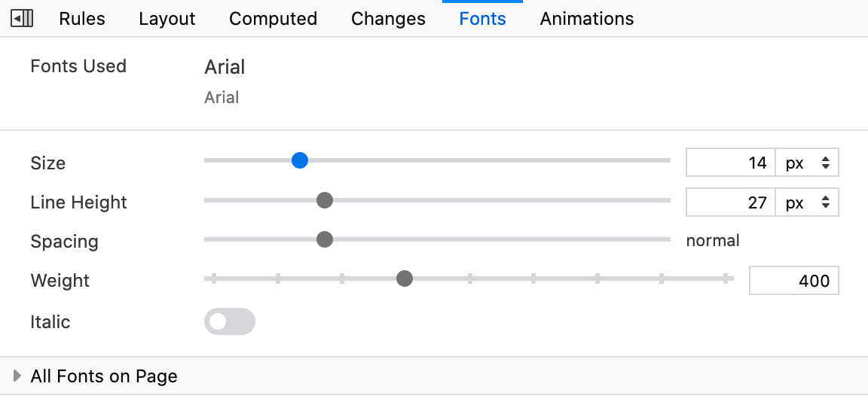The width and height of the screenshot is (868, 420).
Task: Click the Arial font name heading
Action: click(225, 67)
